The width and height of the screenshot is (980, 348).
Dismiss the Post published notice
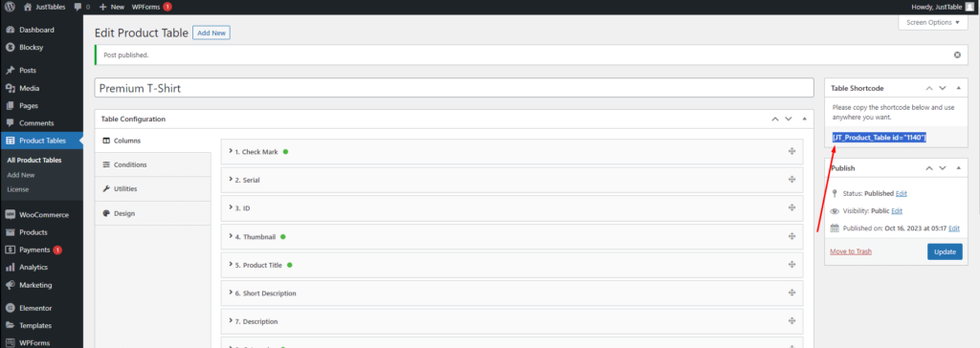[957, 55]
